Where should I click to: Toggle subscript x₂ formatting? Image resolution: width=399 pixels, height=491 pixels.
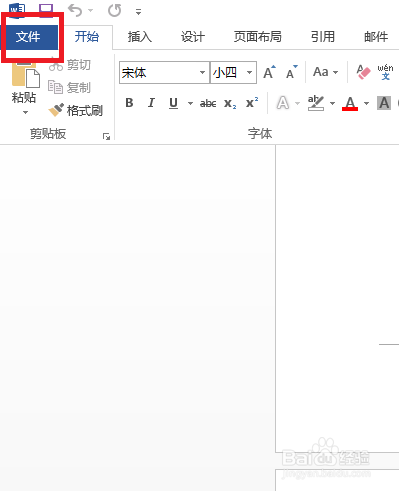click(230, 104)
